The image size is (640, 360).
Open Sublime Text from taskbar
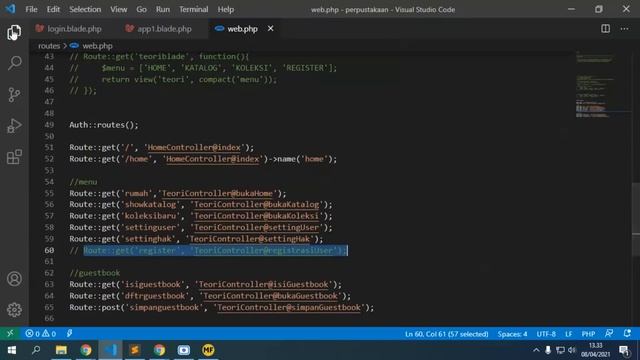135,350
